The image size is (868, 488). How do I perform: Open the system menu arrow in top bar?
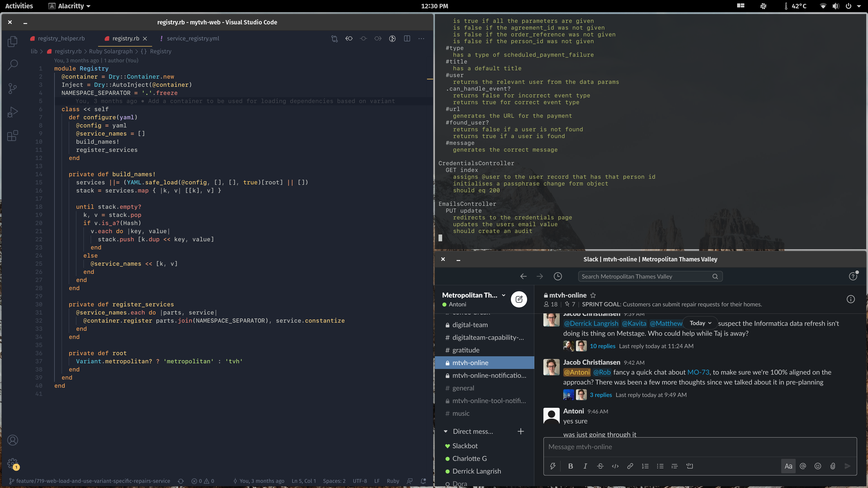(x=859, y=6)
